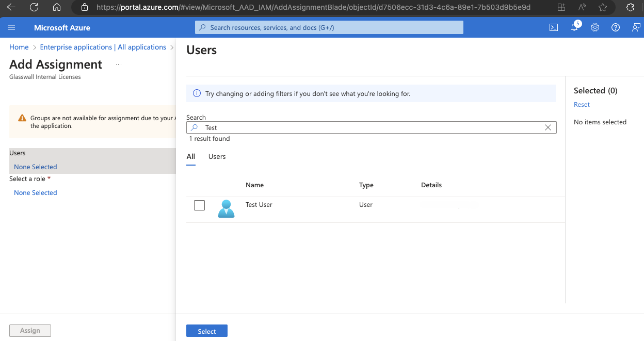Bookmark page using the star icon
644x341 pixels.
pos(603,7)
